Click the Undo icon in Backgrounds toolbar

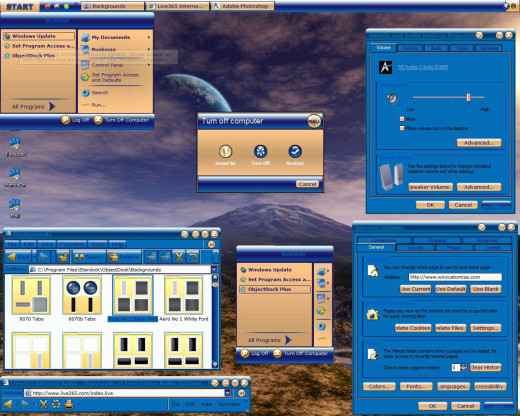coord(193,257)
